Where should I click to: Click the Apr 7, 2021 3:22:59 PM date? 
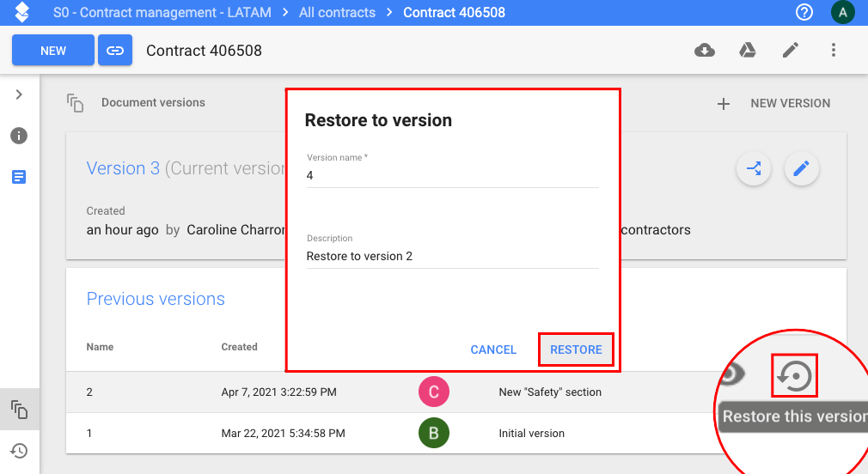coord(279,392)
